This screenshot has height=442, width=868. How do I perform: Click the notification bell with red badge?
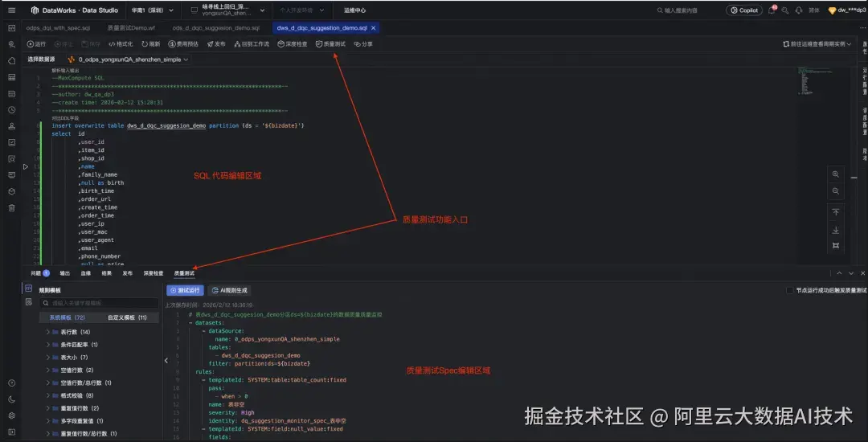(772, 10)
